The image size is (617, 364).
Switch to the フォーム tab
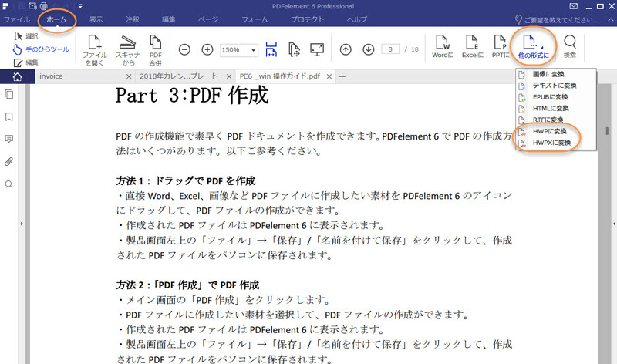255,19
